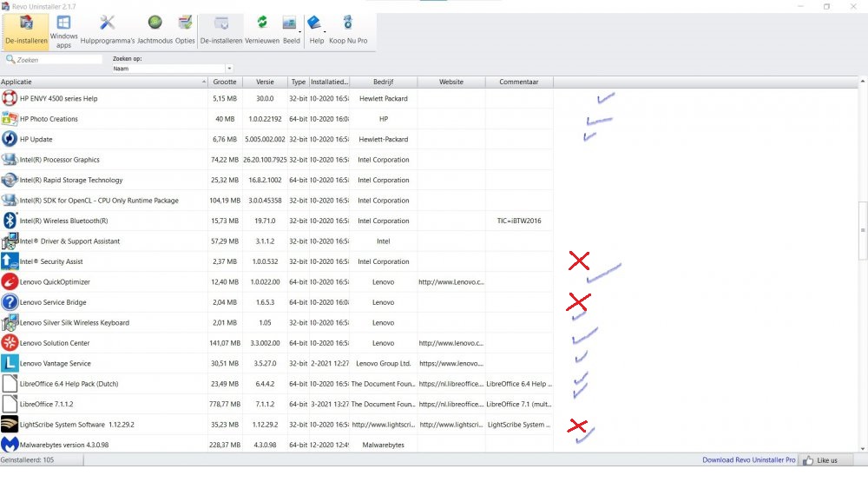The width and height of the screenshot is (868, 482).
Task: Select the LibreOffice 7.1.1.2 icon
Action: (10, 404)
